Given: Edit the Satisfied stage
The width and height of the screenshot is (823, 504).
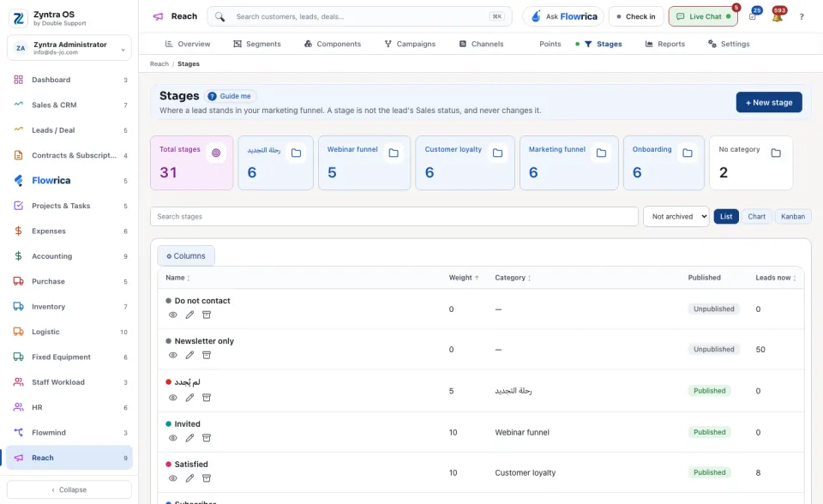Looking at the screenshot, I should pos(189,478).
